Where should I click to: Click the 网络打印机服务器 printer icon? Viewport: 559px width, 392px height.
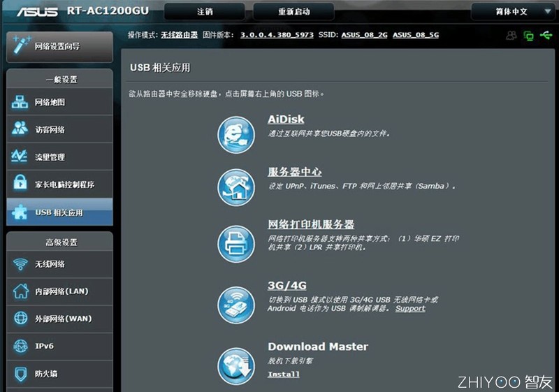coord(236,244)
